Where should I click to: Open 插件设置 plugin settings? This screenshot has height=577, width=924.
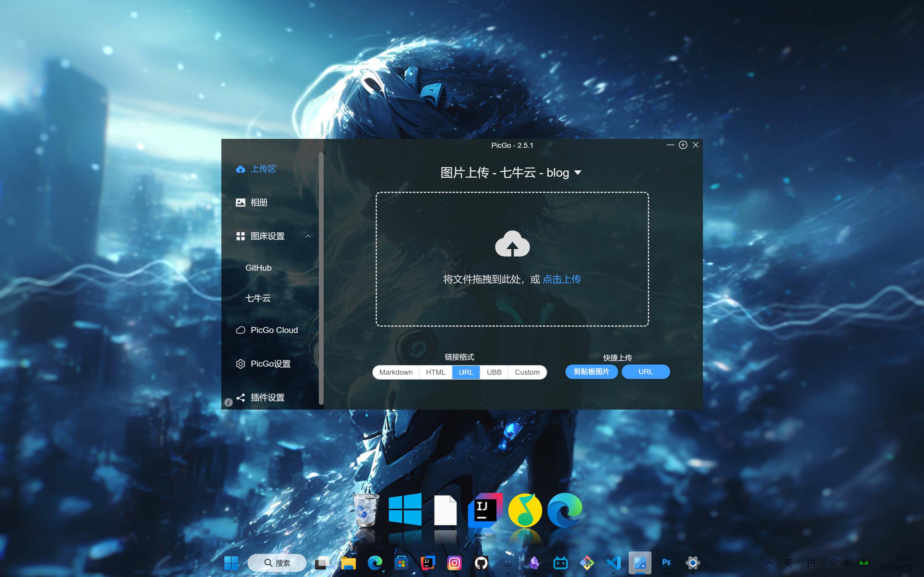coord(267,397)
